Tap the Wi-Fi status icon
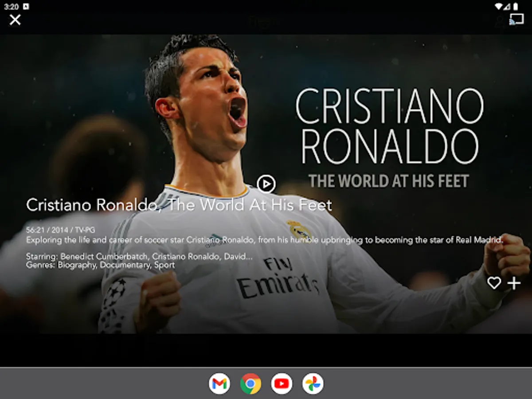 (x=499, y=6)
